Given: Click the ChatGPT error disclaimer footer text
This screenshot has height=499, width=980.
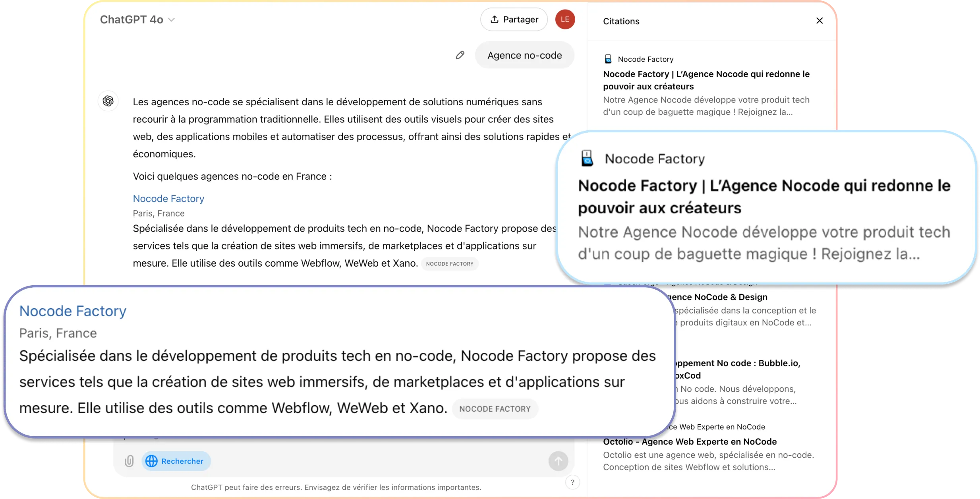Looking at the screenshot, I should point(336,487).
